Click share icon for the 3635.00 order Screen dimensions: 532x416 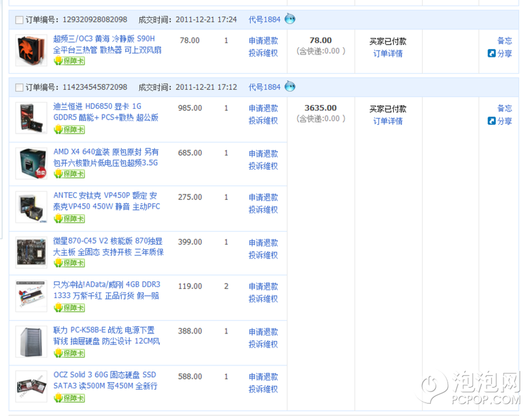click(492, 121)
